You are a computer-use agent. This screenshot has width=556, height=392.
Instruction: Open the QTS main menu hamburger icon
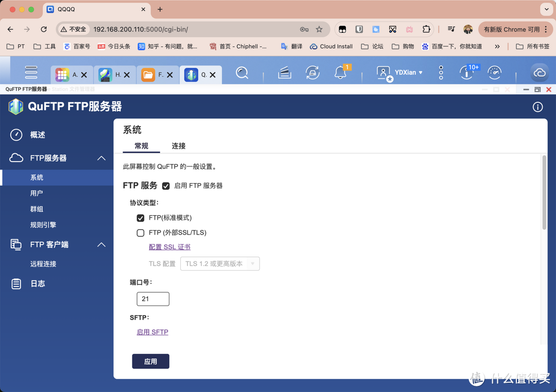tap(31, 73)
